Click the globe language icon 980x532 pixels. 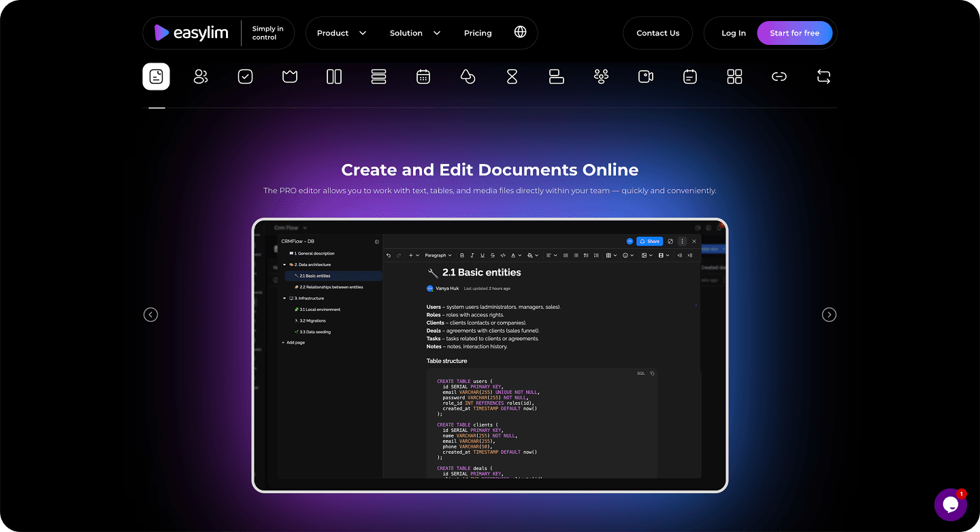521,33
